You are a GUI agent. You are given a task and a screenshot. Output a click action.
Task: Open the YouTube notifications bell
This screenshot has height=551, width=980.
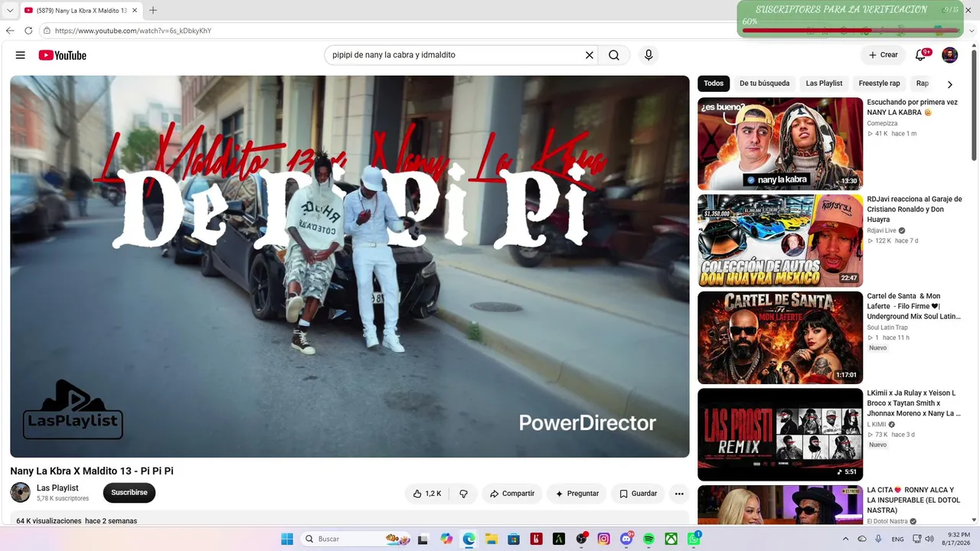921,55
